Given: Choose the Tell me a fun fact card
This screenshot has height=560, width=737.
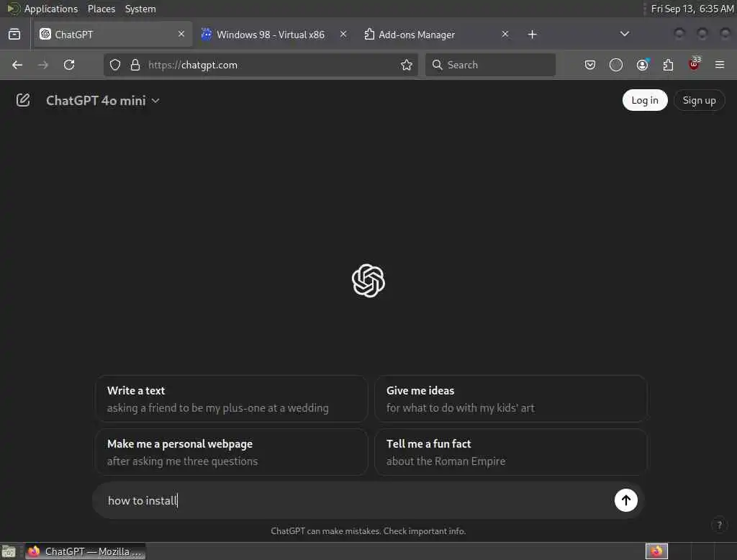Looking at the screenshot, I should pos(510,452).
